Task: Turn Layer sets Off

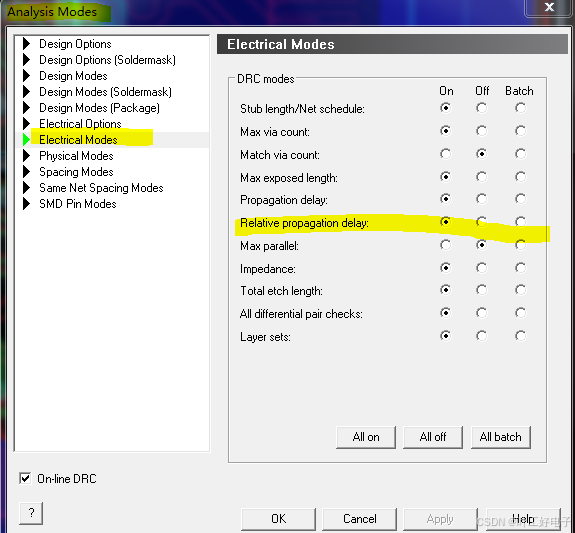Action: (481, 336)
